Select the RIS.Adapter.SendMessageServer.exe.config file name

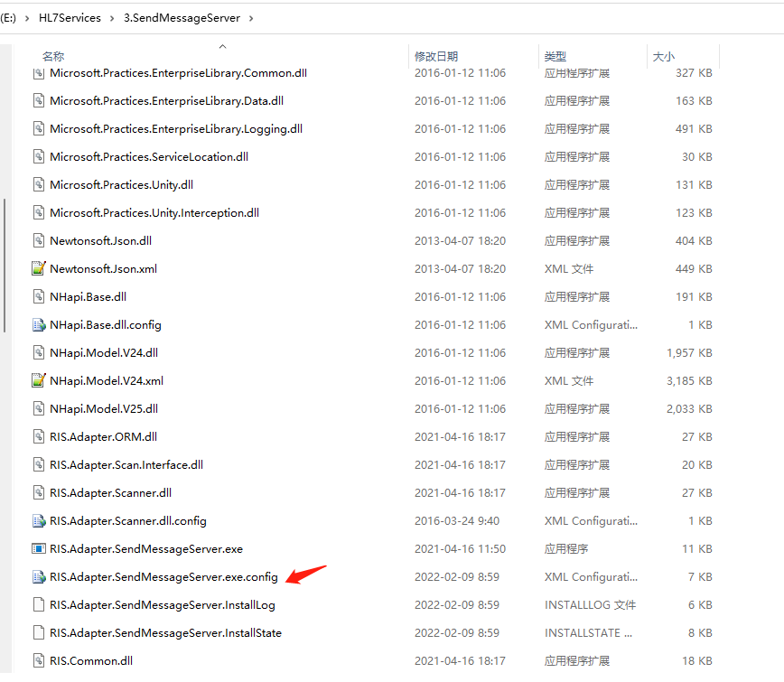[163, 577]
